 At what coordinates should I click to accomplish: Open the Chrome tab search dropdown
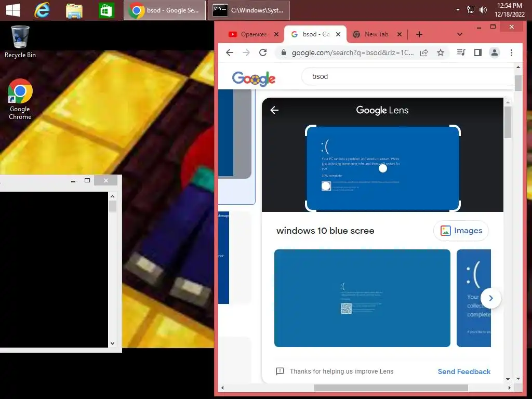(x=460, y=34)
